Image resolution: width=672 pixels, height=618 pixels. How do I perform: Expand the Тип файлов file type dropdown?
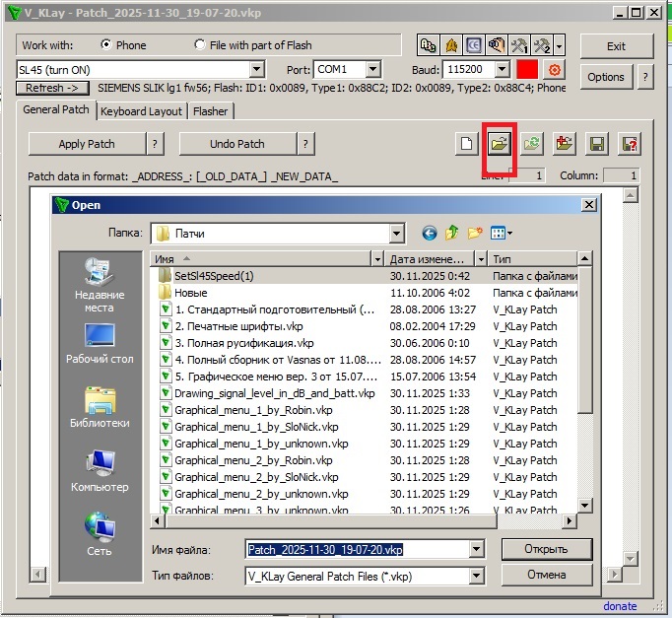click(x=477, y=575)
